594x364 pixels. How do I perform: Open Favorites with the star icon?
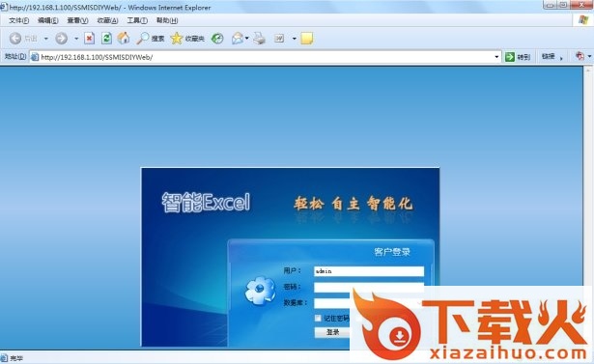176,38
